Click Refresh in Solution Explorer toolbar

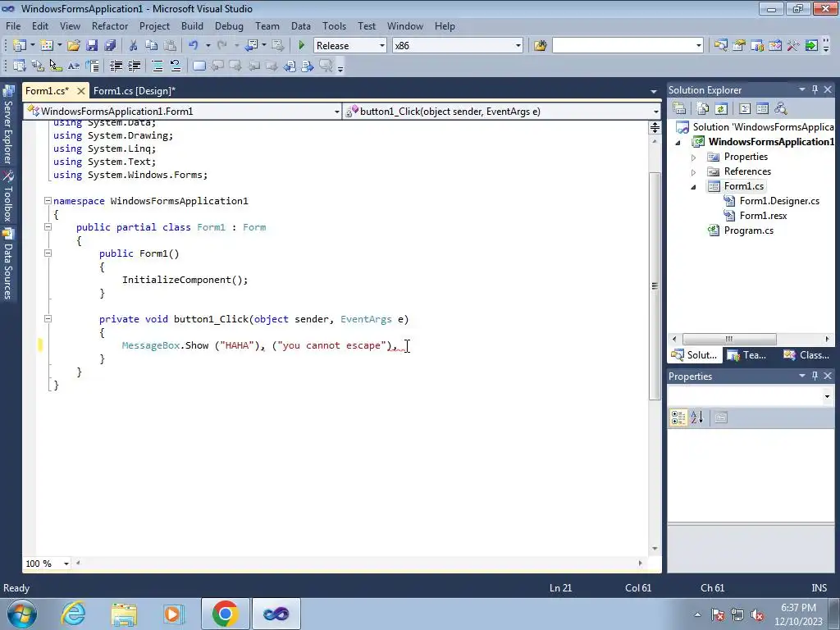coord(721,109)
